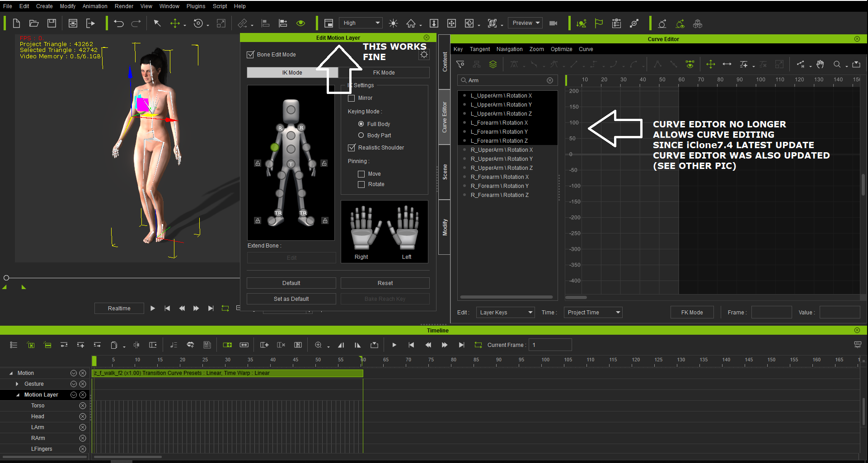Screen dimensions: 868x463
Task: Open Curve Editor Tangent menu
Action: coord(480,49)
